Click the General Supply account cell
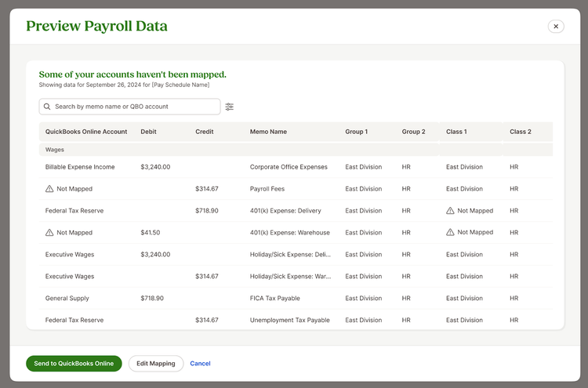The width and height of the screenshot is (588, 388). (x=67, y=298)
